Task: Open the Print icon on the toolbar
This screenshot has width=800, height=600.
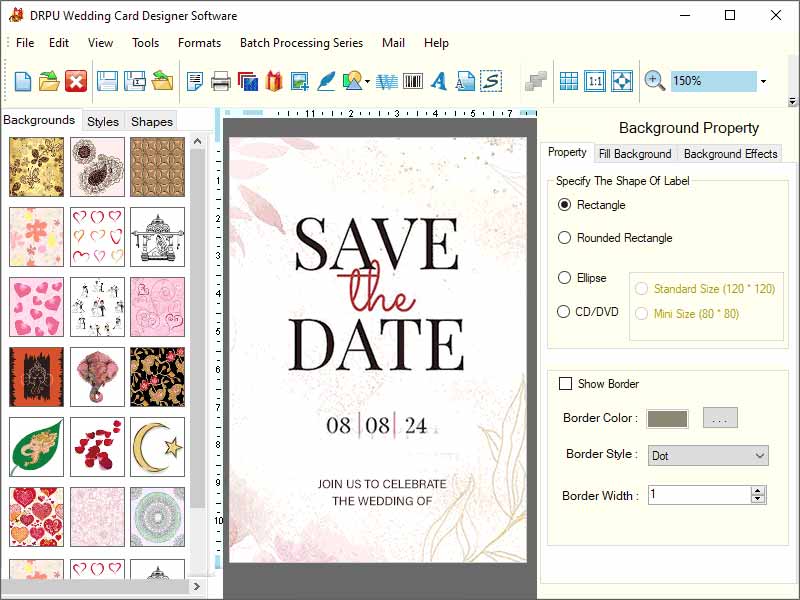Action: (x=218, y=81)
